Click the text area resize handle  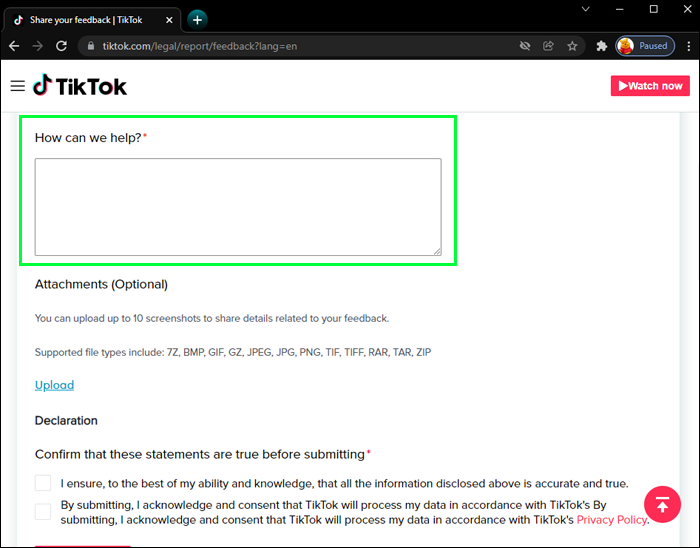[x=438, y=251]
